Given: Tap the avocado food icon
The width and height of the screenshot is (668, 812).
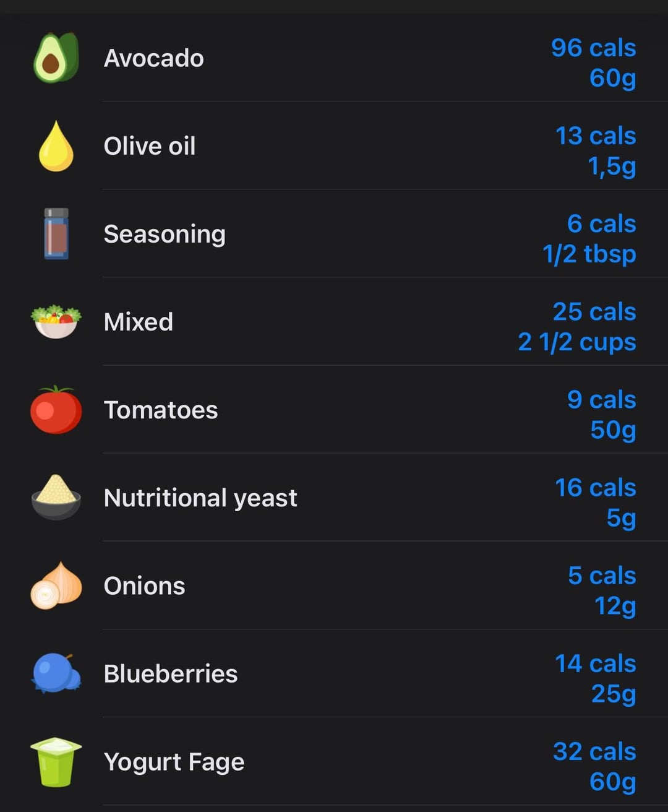Looking at the screenshot, I should tap(56, 58).
